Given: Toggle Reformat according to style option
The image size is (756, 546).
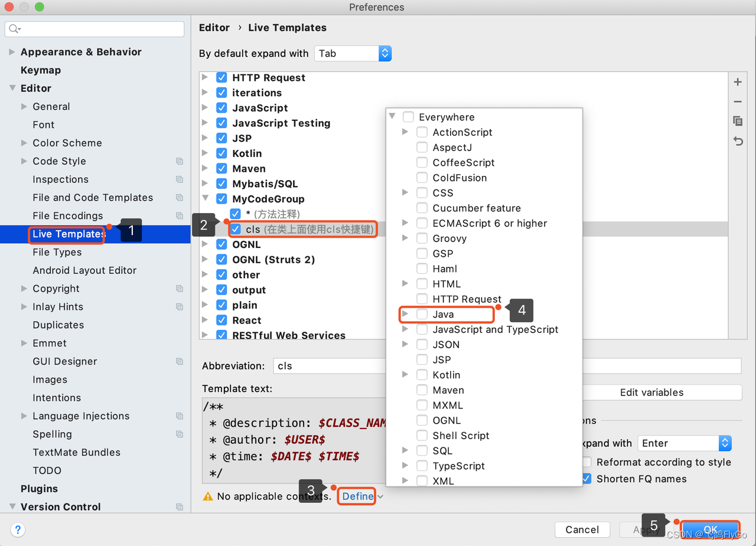Looking at the screenshot, I should click(x=586, y=462).
